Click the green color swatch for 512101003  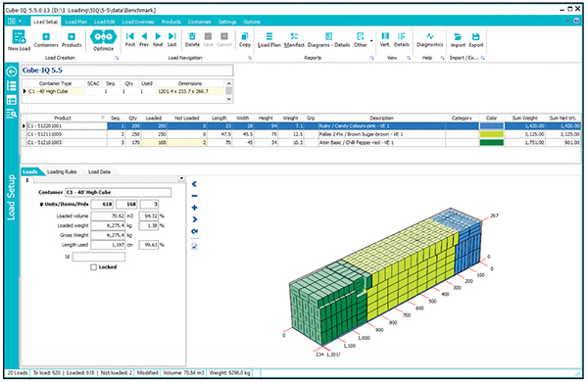point(491,142)
